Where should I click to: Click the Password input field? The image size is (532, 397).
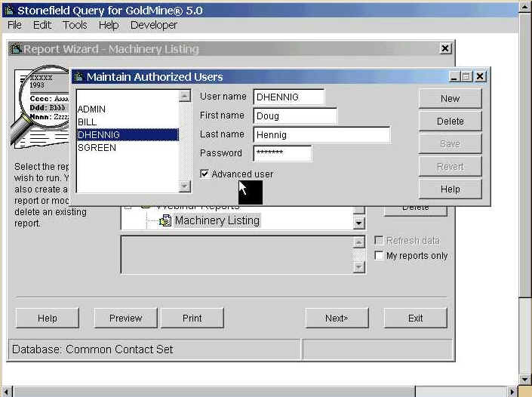pyautogui.click(x=282, y=152)
